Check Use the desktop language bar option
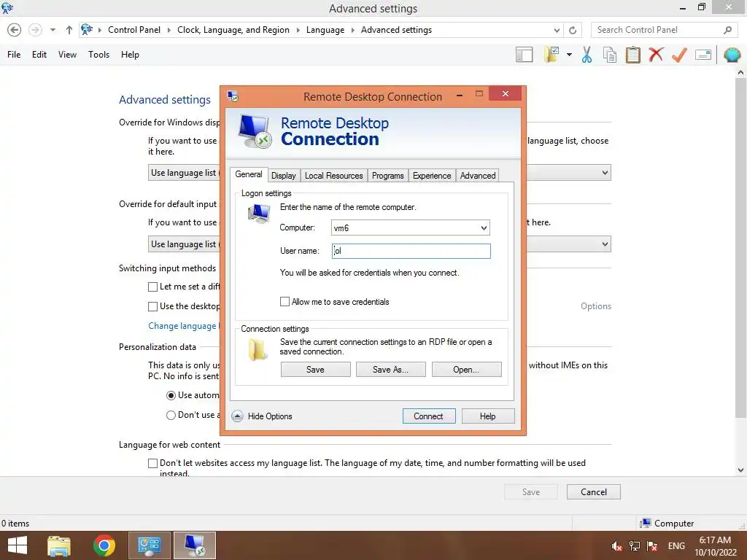Image resolution: width=747 pixels, height=560 pixels. 153,306
